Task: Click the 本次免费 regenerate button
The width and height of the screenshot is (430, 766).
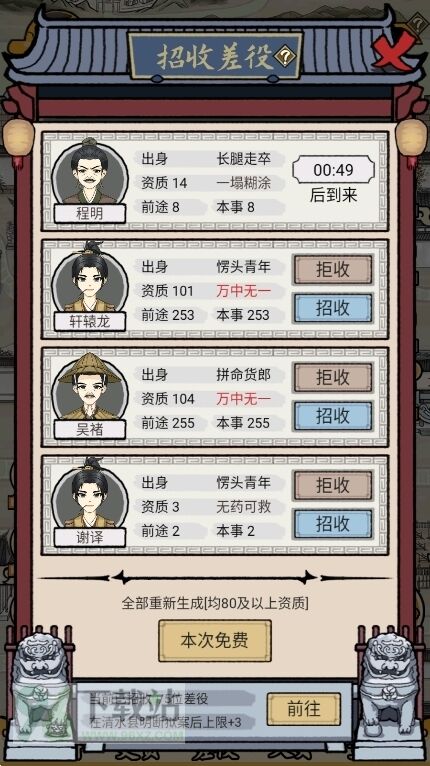Action: [215, 640]
